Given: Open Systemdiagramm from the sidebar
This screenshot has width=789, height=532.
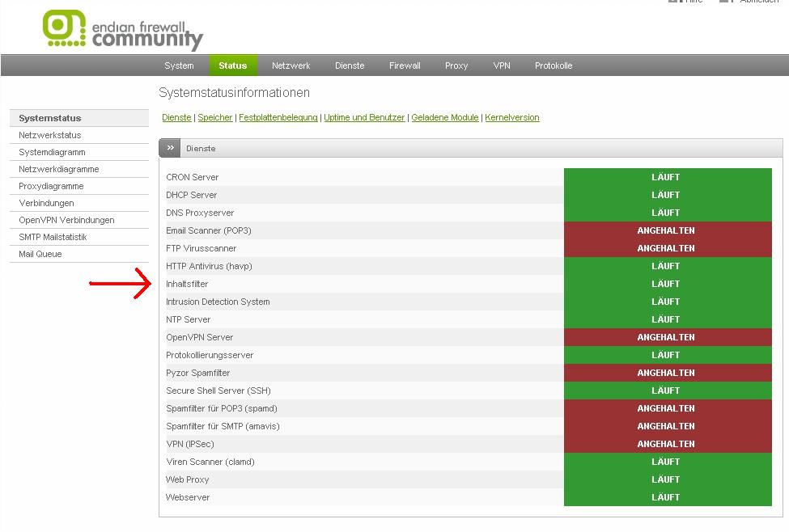Looking at the screenshot, I should 52,152.
